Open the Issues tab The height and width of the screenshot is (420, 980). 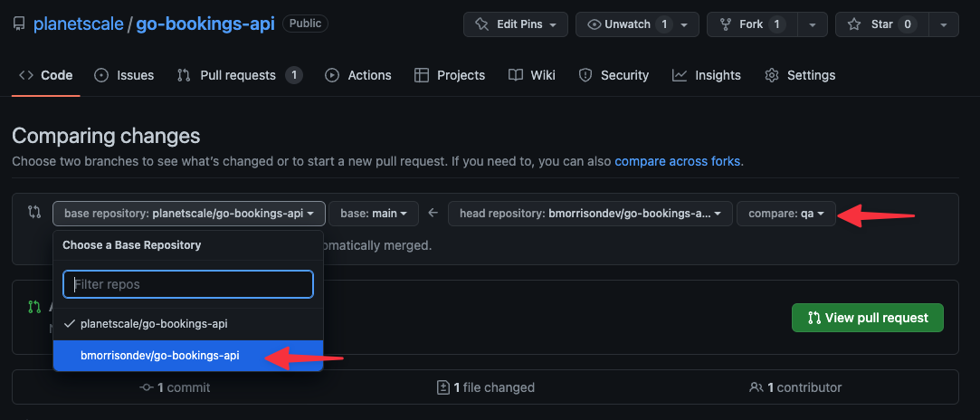(x=124, y=76)
